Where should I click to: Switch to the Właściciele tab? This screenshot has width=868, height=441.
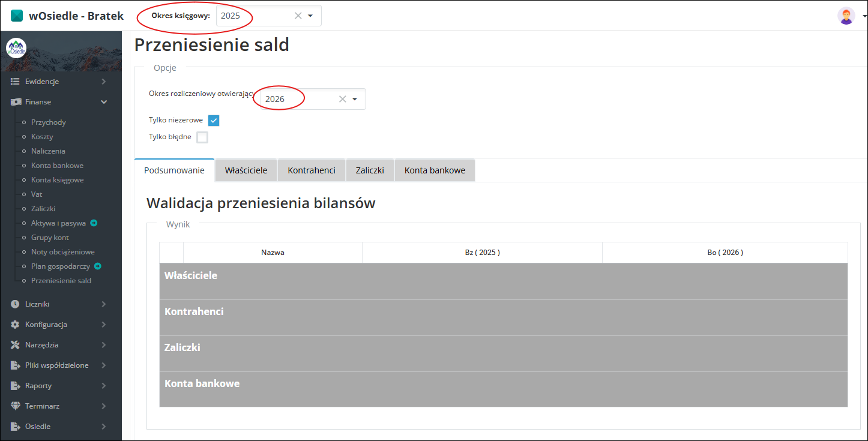tap(246, 170)
